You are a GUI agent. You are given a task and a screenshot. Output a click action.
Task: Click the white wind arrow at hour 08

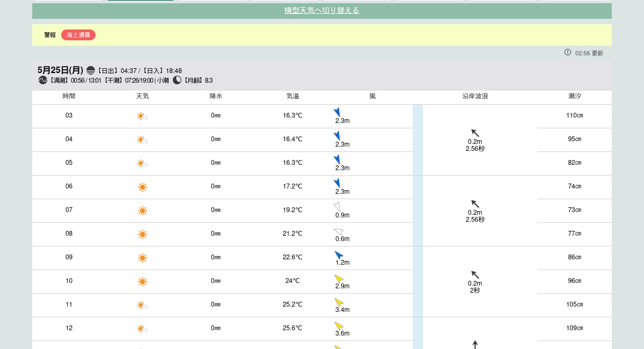click(x=338, y=231)
